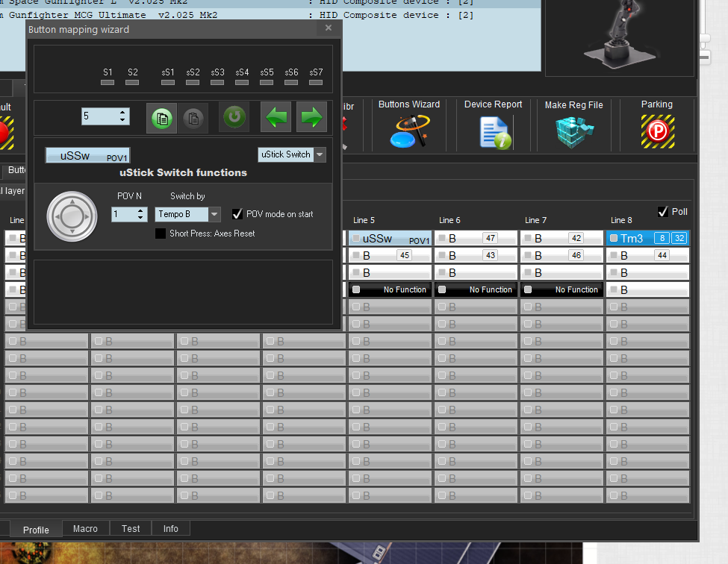Select the B 43 cell under Line 6

pos(476,256)
